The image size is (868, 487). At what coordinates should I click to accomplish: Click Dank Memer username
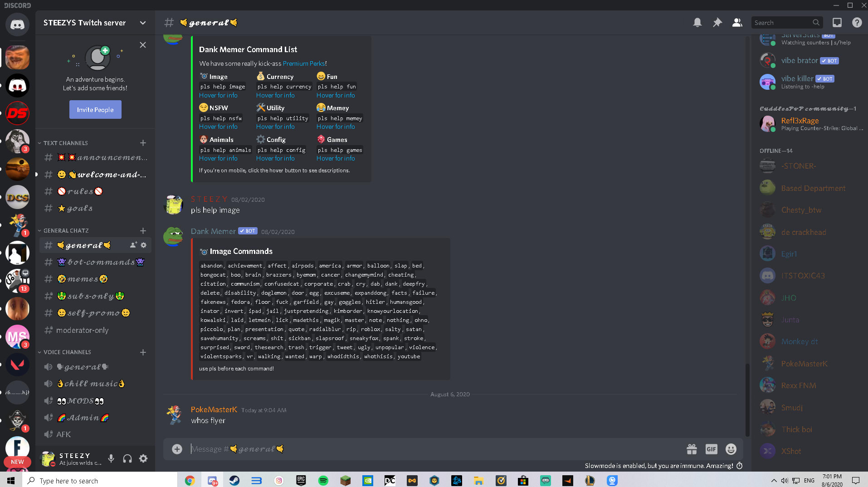(213, 231)
